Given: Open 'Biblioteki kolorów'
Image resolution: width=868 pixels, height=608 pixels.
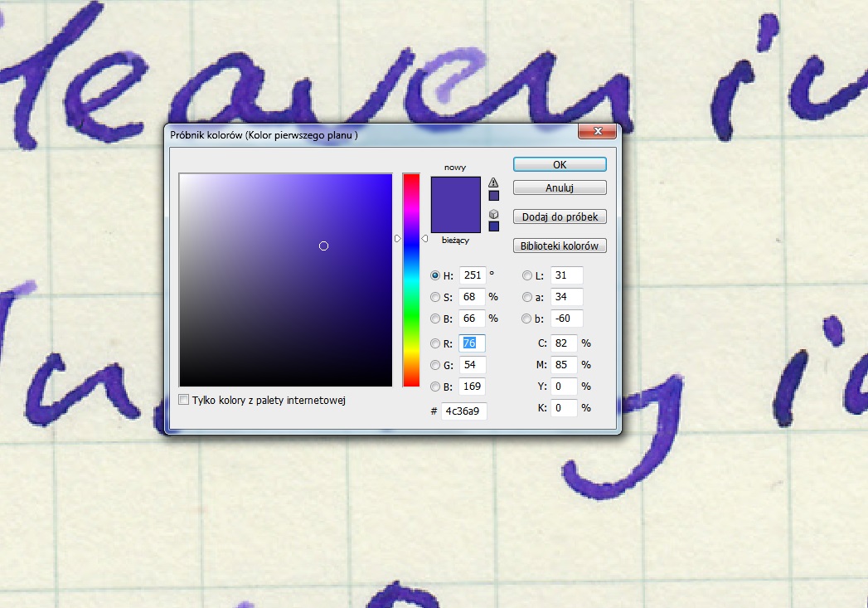Looking at the screenshot, I should (x=559, y=246).
